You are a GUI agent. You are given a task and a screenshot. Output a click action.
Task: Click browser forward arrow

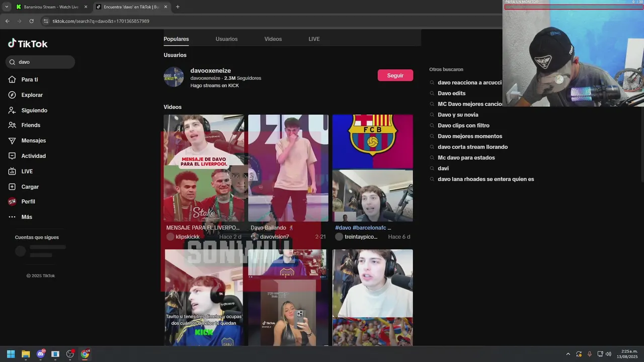[19, 21]
